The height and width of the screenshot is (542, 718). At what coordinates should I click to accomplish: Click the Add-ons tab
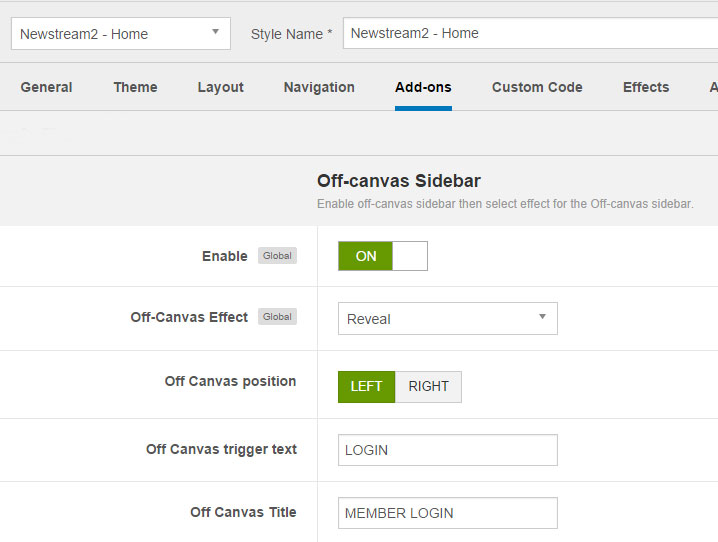pyautogui.click(x=423, y=87)
